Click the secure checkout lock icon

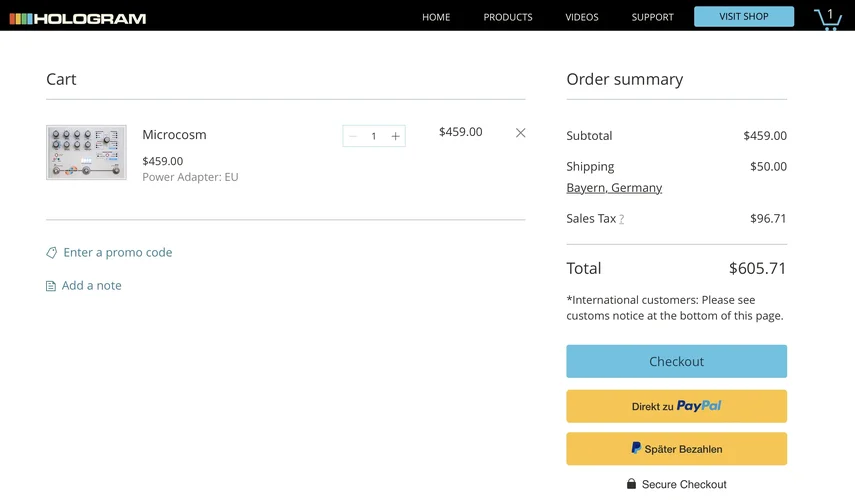(631, 484)
